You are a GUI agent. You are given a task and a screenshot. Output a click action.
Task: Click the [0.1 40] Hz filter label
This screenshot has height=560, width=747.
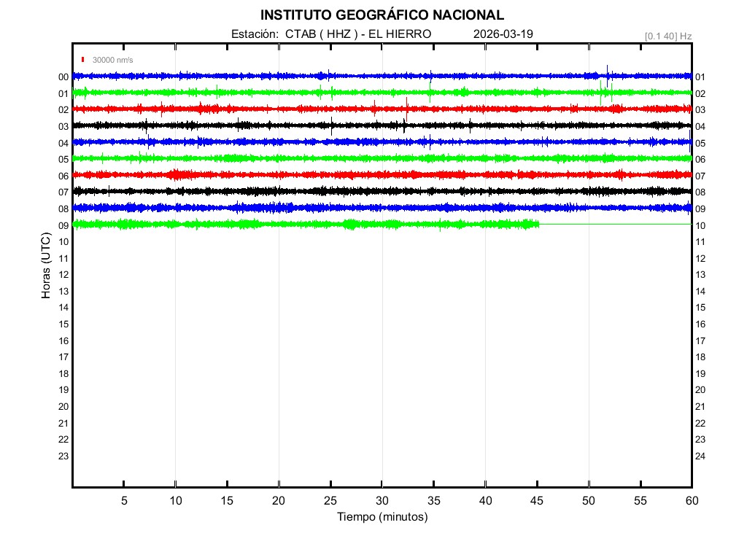tap(667, 36)
